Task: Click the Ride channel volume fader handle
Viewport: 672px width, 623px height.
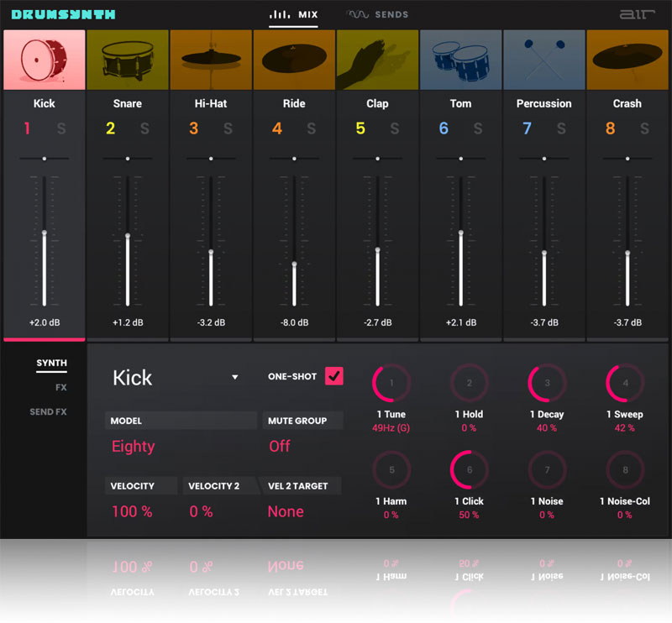Action: [294, 264]
